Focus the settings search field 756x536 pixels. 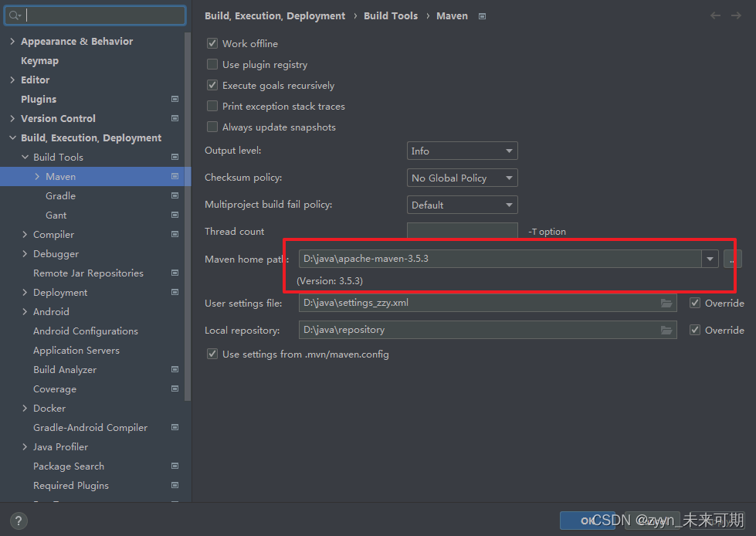tap(95, 15)
